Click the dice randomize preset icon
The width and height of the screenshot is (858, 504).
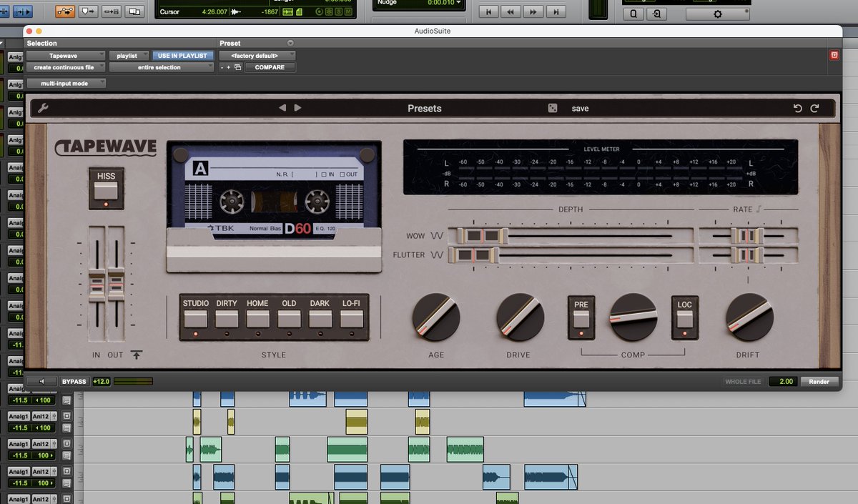pos(553,108)
